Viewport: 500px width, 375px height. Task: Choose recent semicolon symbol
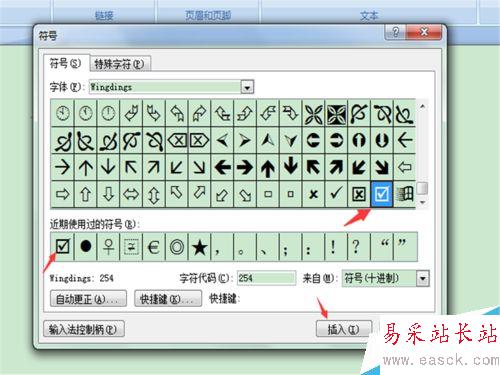point(291,247)
